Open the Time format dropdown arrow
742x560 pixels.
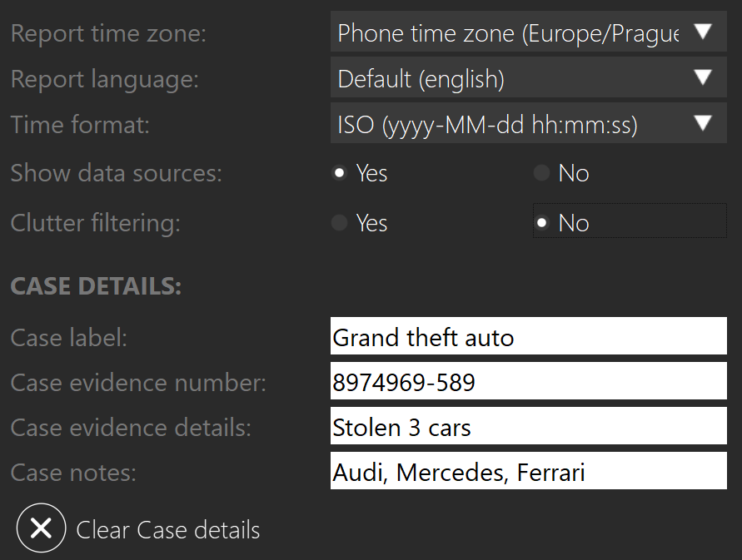click(703, 123)
